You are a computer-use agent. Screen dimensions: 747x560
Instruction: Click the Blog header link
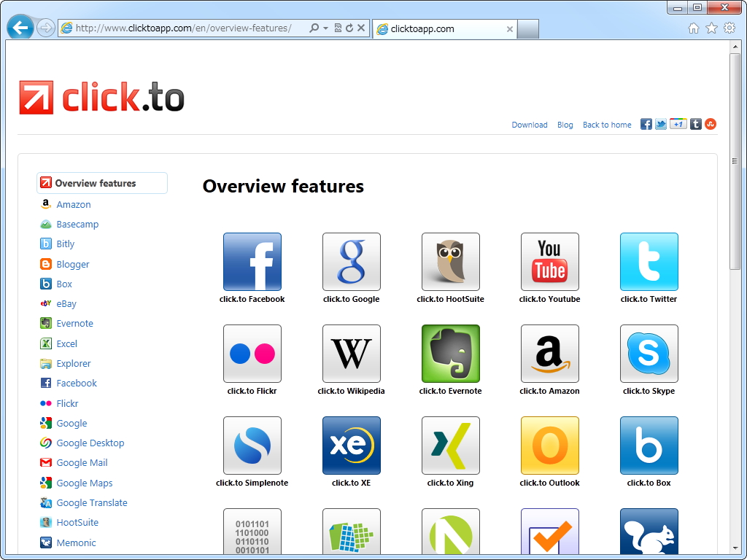[565, 125]
